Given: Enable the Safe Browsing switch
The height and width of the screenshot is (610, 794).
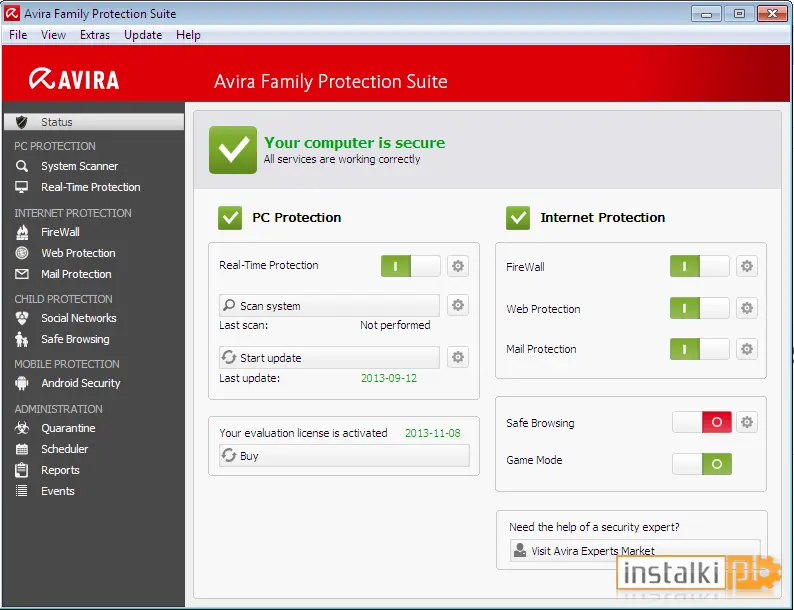Looking at the screenshot, I should 702,422.
